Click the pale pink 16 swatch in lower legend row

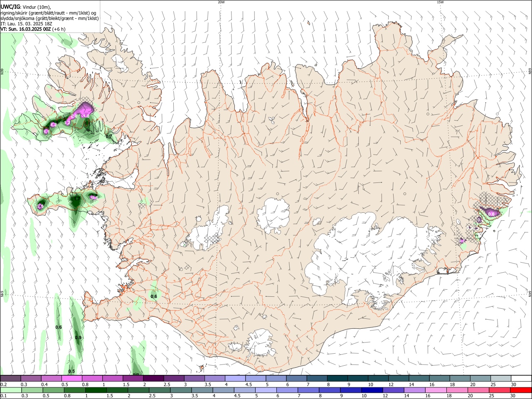click(436, 390)
